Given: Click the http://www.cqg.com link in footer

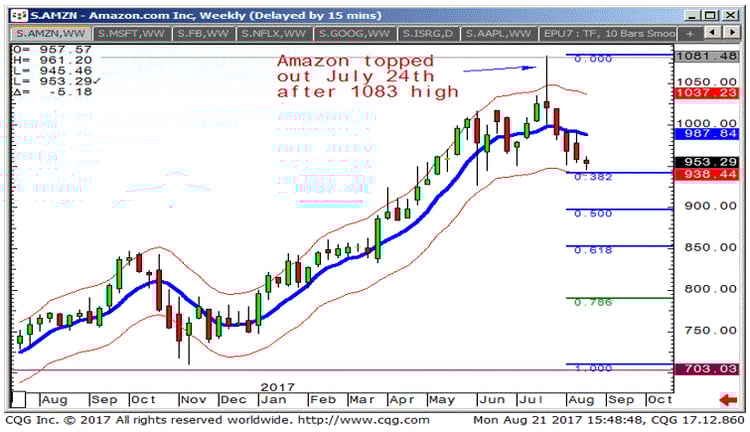Looking at the screenshot, I should 364,421.
